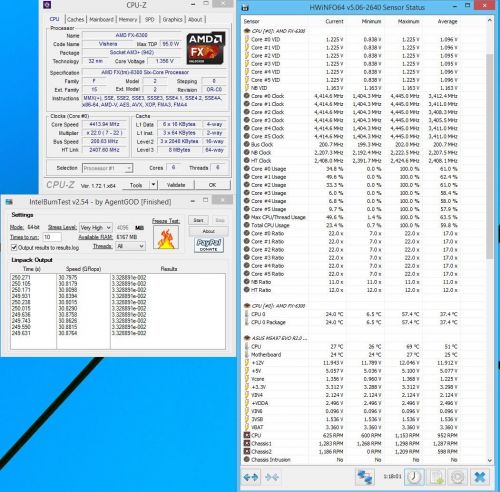This screenshot has height=492, width=500.
Task: Select the Motherboard temperature row
Action: pyautogui.click(x=351, y=355)
